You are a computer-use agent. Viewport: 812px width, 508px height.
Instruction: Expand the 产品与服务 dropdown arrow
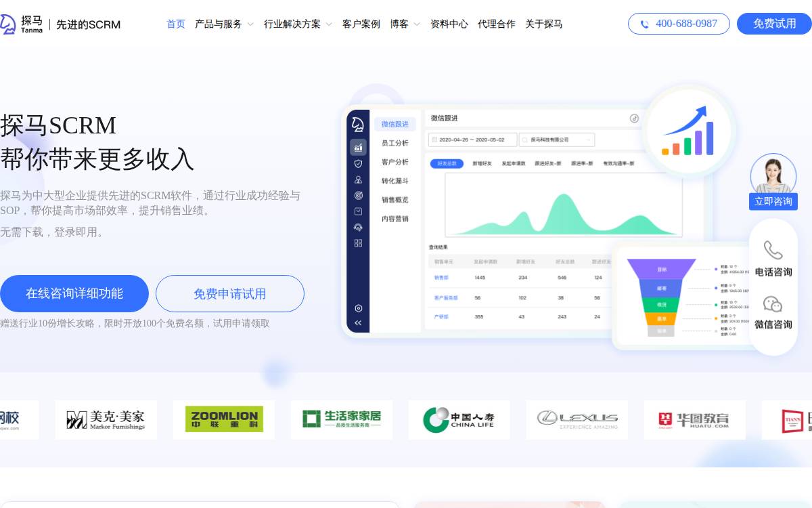pyautogui.click(x=250, y=24)
